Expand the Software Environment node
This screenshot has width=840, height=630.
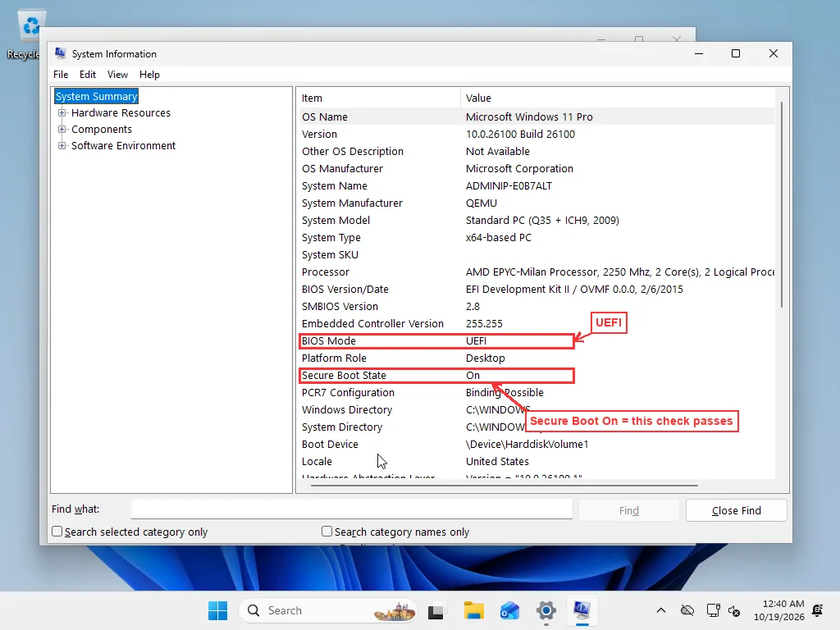(x=62, y=146)
